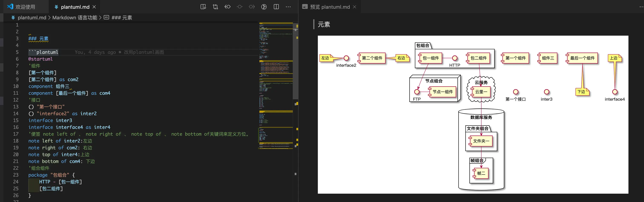Click the 包二组件 component in diagram
Viewport: 644px width, 202px height.
click(478, 58)
